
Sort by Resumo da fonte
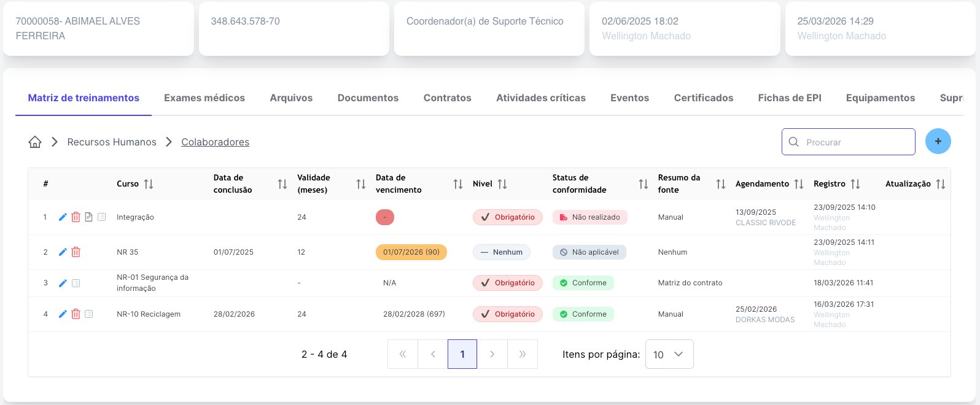coord(721,184)
